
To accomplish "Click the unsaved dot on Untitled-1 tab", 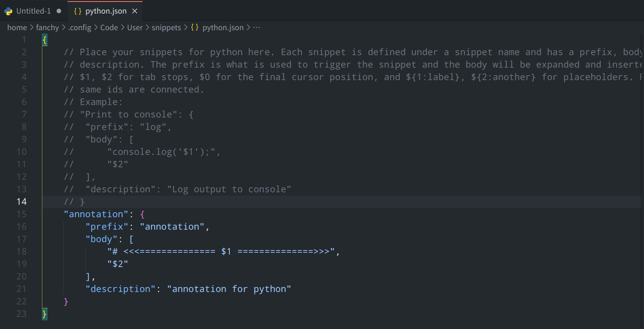I will 59,11.
